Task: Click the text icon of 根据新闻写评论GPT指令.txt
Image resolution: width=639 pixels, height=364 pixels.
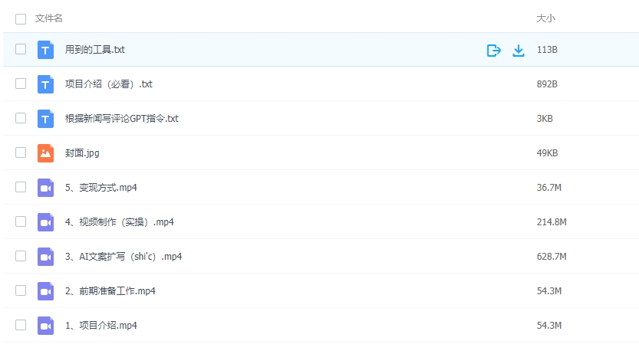Action: pos(46,119)
